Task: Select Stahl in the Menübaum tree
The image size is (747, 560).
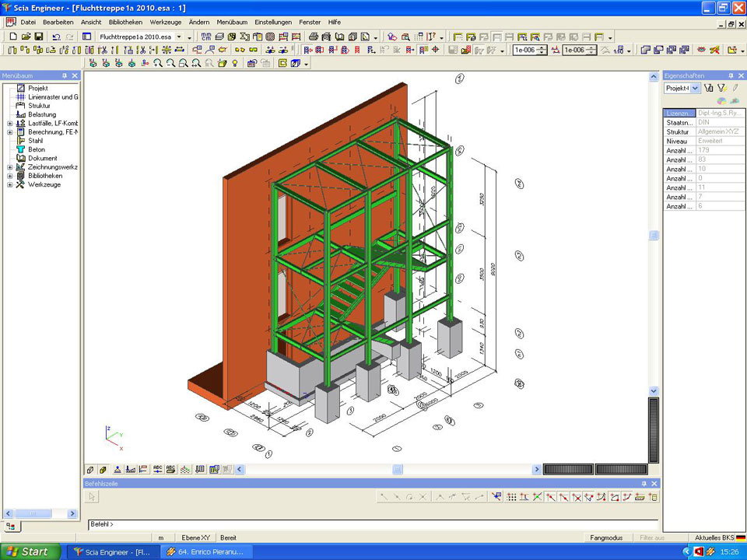Action: coord(36,141)
